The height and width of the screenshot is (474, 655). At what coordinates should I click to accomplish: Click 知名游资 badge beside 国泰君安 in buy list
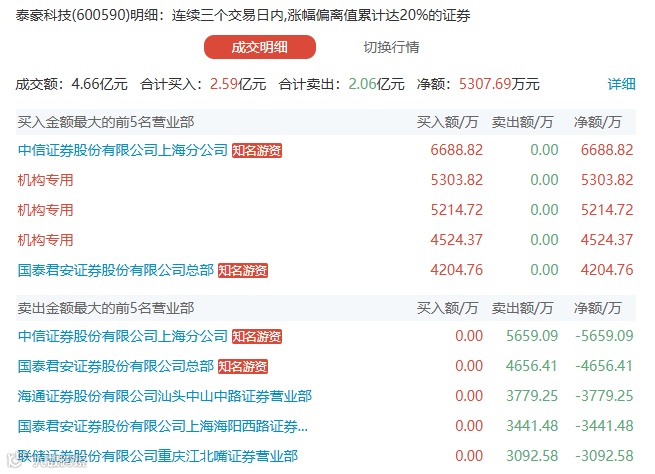point(243,271)
